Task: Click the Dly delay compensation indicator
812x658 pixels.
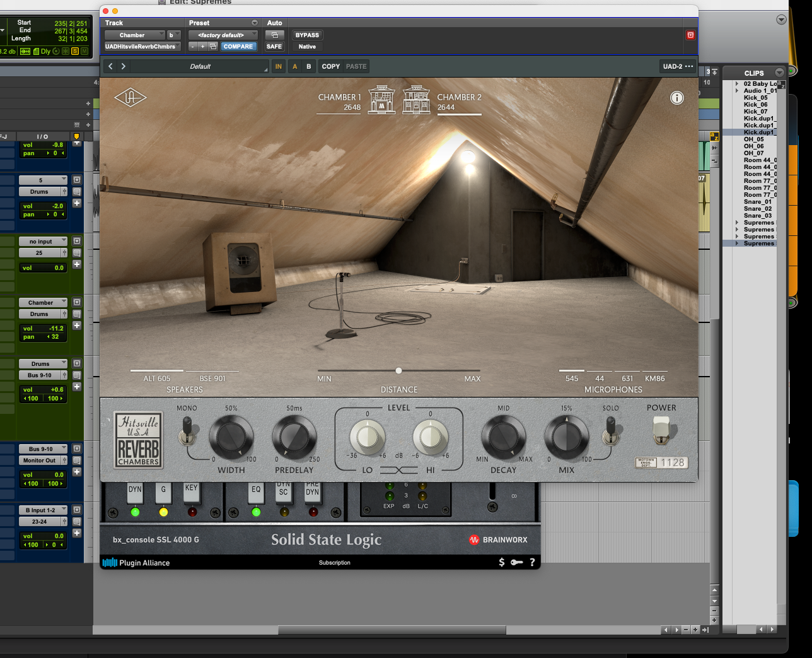Action: point(46,51)
